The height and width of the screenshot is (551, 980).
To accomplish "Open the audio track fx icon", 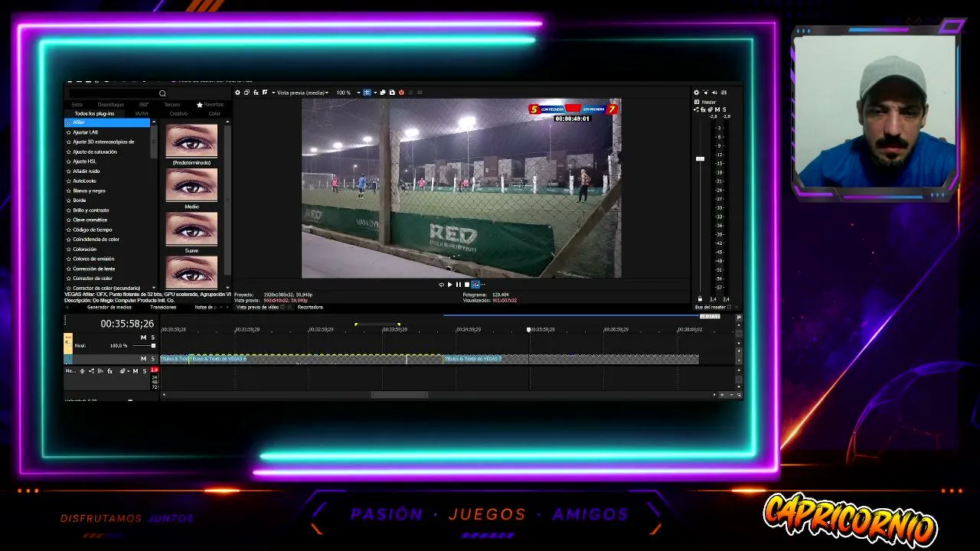I will (x=109, y=371).
